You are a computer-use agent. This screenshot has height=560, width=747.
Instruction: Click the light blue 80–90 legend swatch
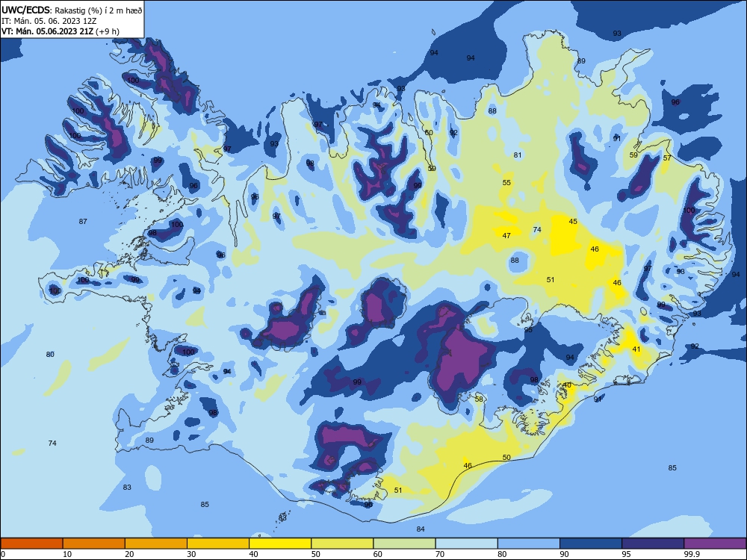[x=529, y=544]
